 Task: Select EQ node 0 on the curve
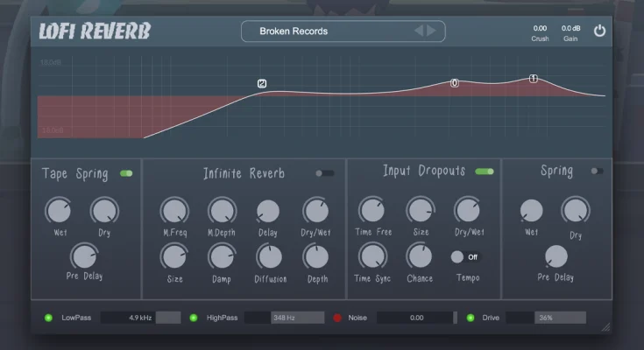coord(454,83)
